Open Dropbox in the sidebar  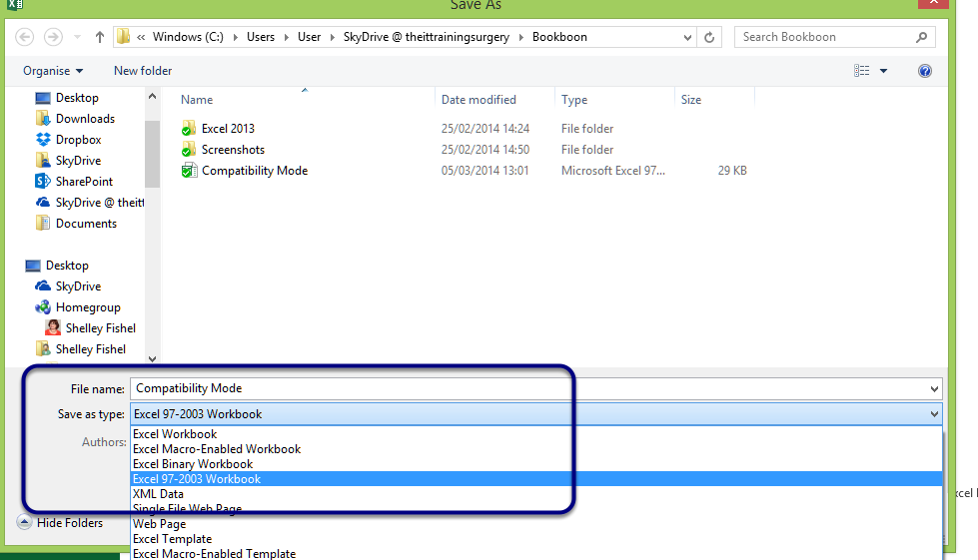(78, 140)
